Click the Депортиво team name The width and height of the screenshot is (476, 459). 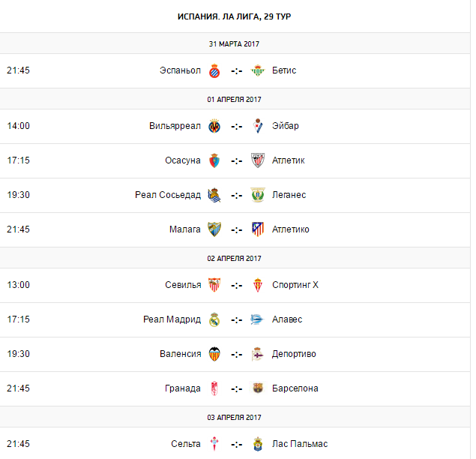(x=294, y=354)
